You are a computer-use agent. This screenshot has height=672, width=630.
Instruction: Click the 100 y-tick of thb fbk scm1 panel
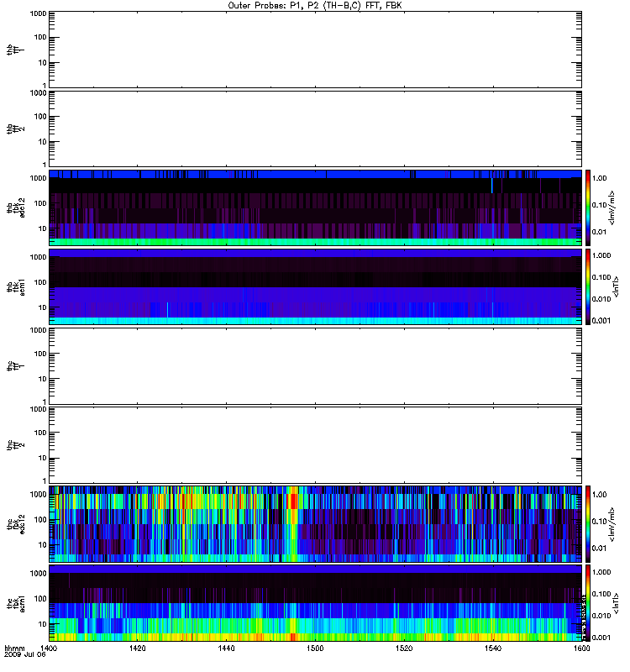[x=42, y=282]
